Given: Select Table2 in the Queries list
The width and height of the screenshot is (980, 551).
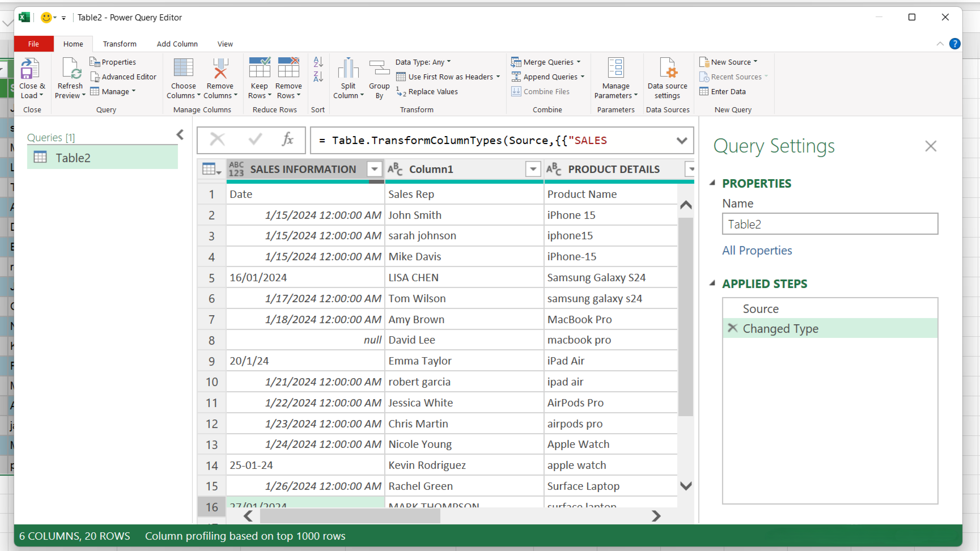Looking at the screenshot, I should (x=103, y=158).
